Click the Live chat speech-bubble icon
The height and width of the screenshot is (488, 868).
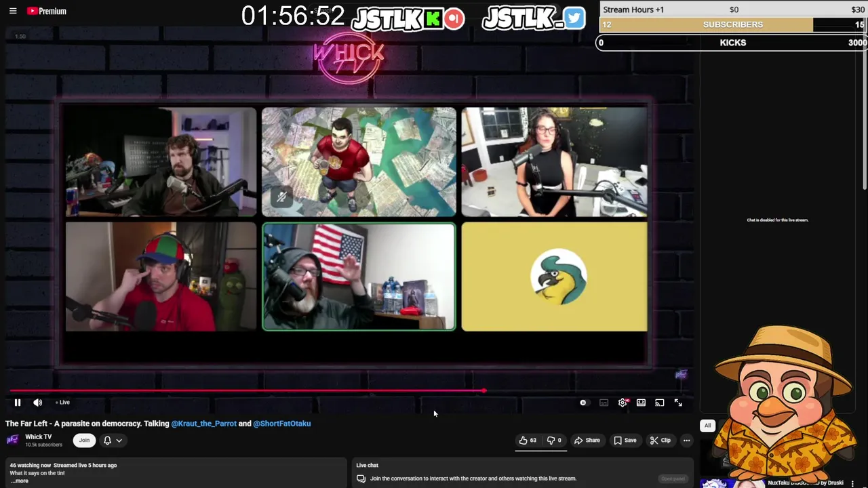(x=361, y=479)
